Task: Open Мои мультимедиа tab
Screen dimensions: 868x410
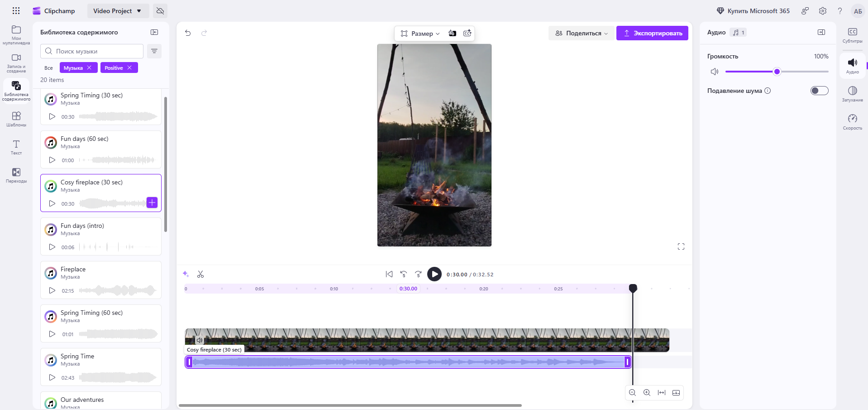Action: [x=16, y=35]
